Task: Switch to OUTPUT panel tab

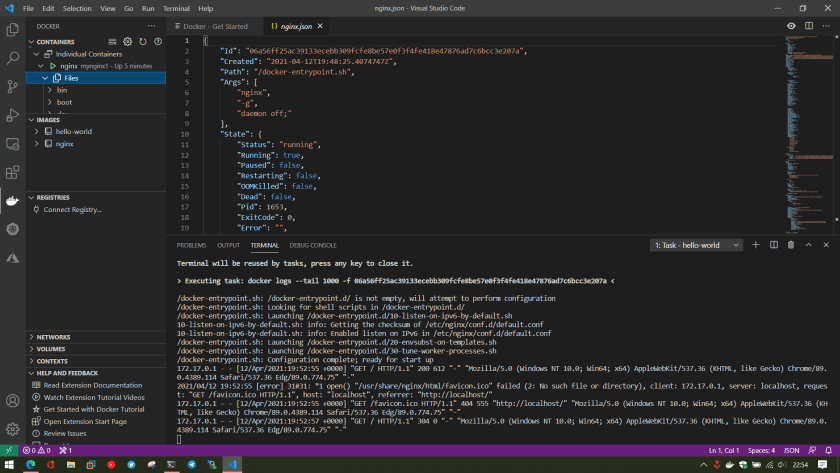Action: pos(228,245)
